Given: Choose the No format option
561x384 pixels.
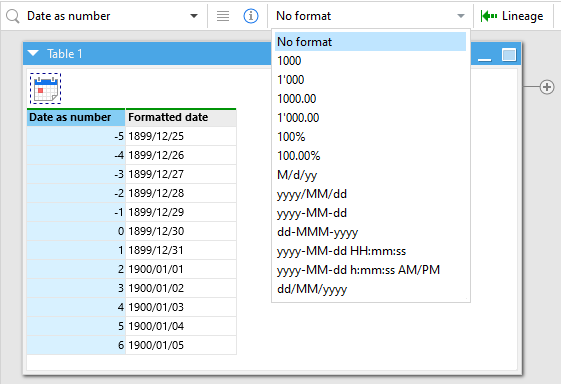Looking at the screenshot, I should tap(370, 42).
